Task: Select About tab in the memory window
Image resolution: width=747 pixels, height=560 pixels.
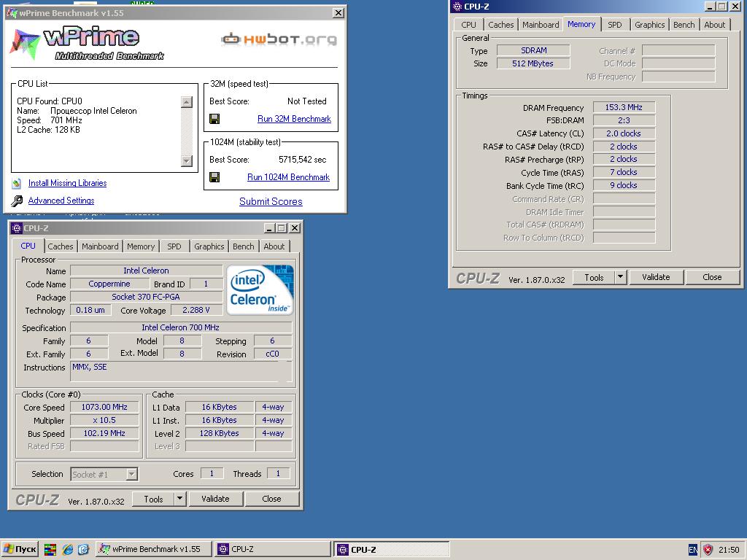Action: 715,25
